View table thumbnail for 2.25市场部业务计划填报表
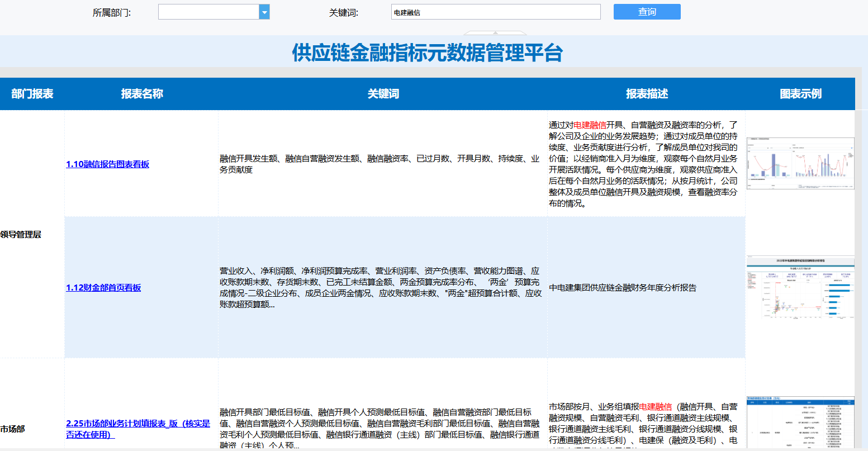Viewport: 868px width, 451px height. tap(800, 422)
